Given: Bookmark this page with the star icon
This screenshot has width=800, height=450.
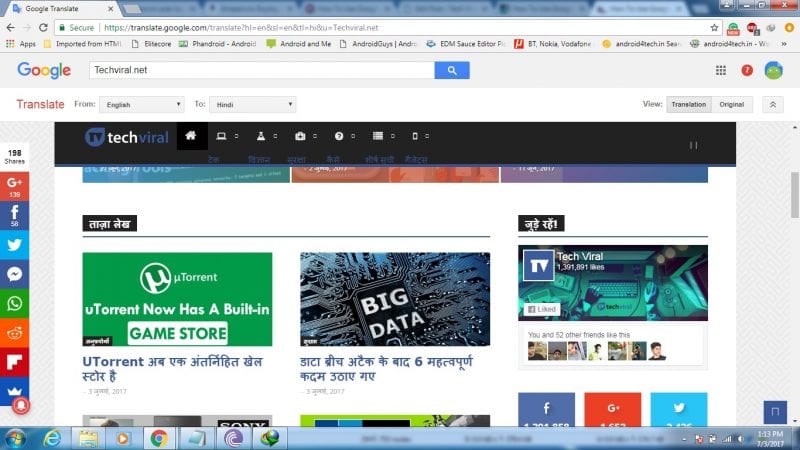Looking at the screenshot, I should point(714,28).
